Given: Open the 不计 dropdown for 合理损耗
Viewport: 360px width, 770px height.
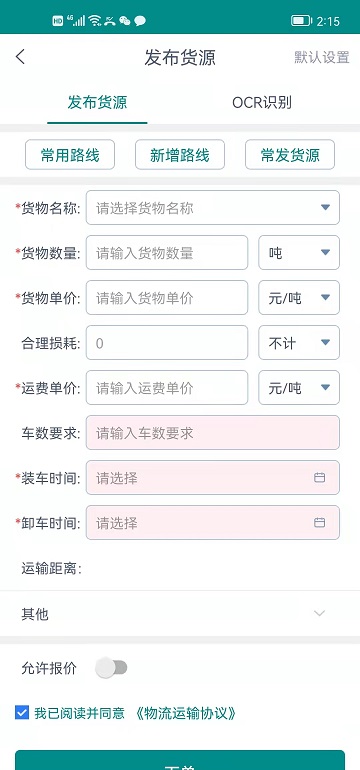Looking at the screenshot, I should click(x=299, y=343).
